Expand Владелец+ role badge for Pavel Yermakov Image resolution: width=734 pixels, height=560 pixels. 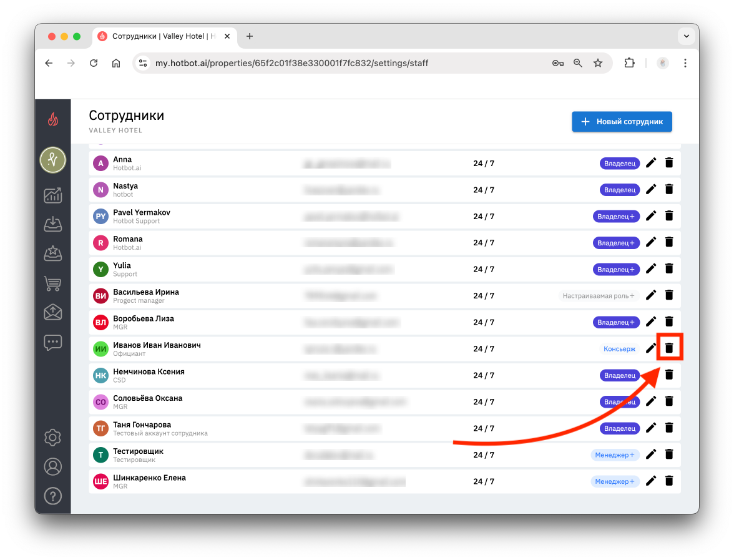pyautogui.click(x=616, y=216)
